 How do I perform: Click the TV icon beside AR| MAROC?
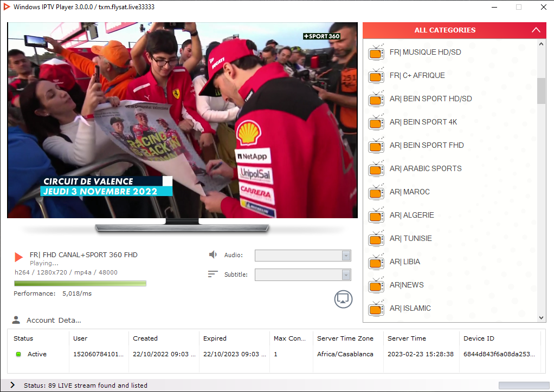pyautogui.click(x=376, y=193)
